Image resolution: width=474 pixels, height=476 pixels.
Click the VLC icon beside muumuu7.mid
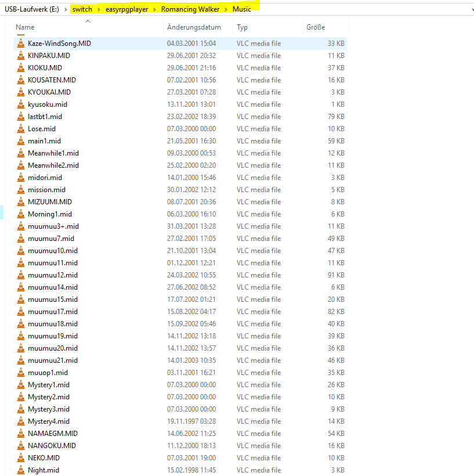tap(21, 239)
